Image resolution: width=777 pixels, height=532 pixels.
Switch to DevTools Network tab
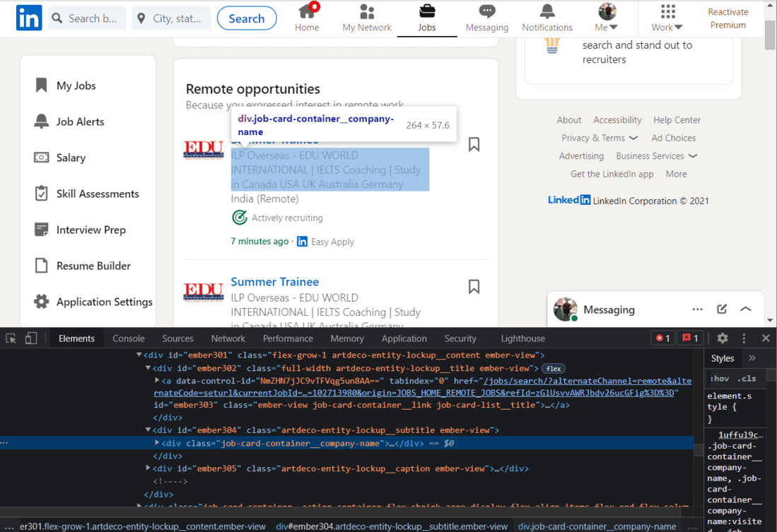click(228, 338)
